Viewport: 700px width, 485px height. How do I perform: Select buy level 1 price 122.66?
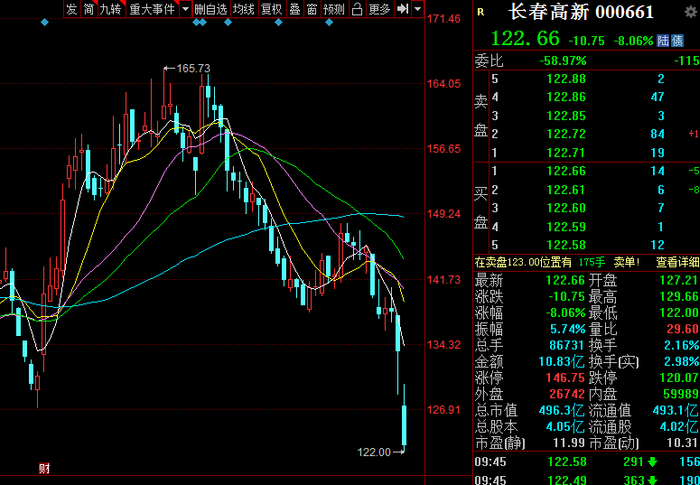tap(566, 171)
